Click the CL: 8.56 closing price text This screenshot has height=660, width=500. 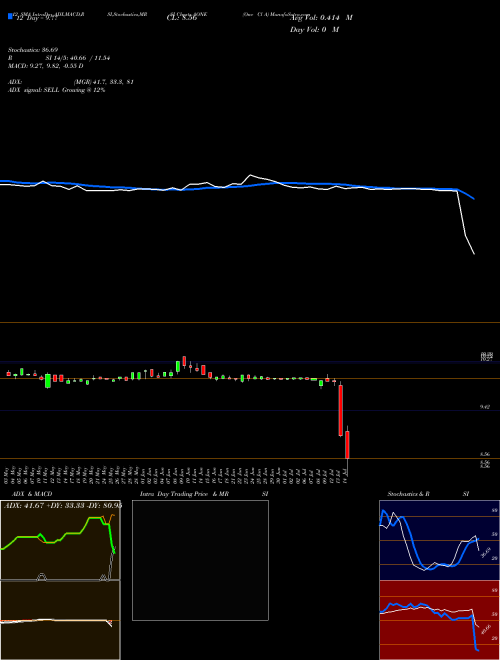[x=182, y=18]
